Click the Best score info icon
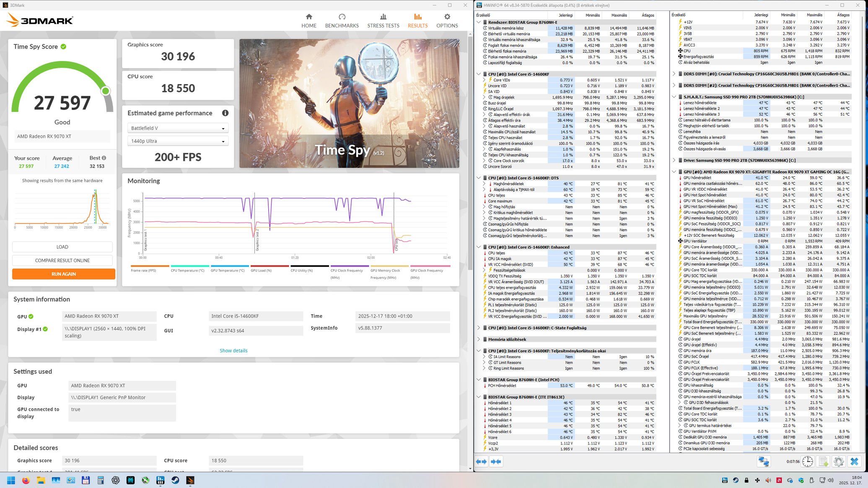Screen dimensions: 868x488 tap(104, 158)
